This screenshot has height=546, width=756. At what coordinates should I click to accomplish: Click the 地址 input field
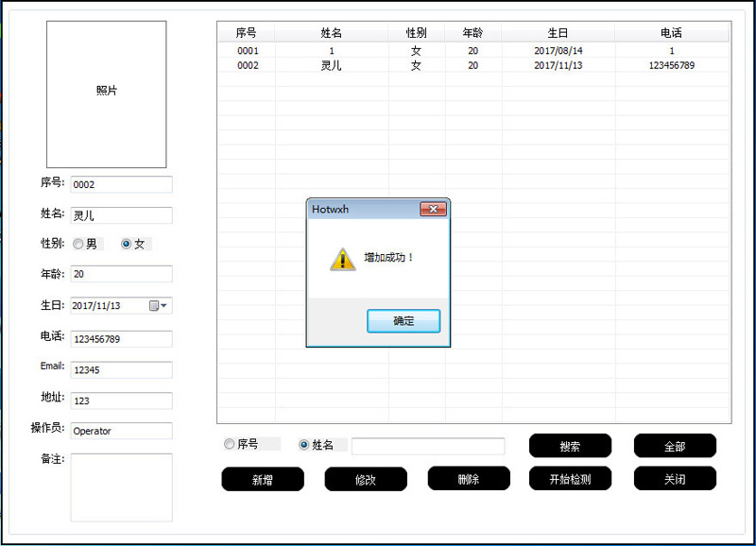pos(122,401)
